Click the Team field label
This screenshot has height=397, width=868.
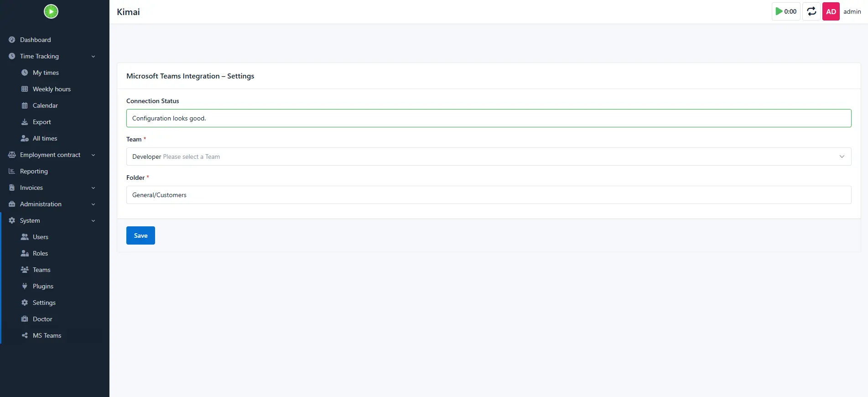pos(134,139)
